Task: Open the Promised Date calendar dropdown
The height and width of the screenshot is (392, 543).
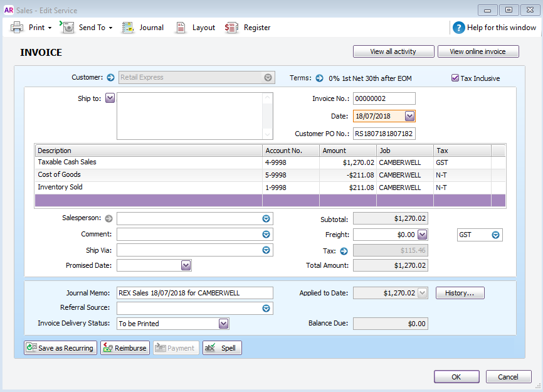Action: tap(186, 265)
